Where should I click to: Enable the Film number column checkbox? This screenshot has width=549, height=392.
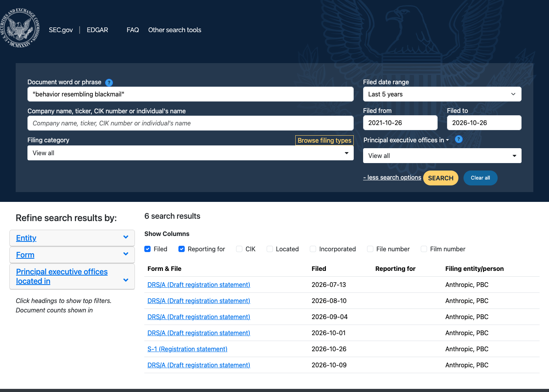point(424,249)
